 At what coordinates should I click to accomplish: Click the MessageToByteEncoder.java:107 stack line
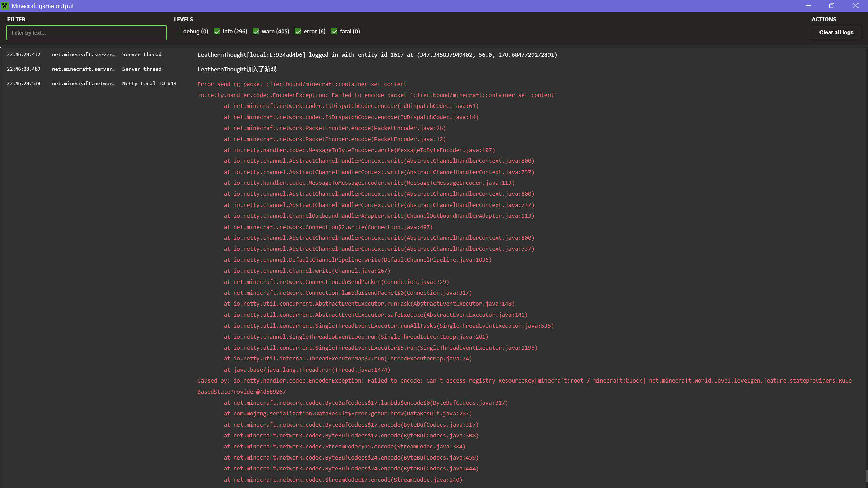pyautogui.click(x=359, y=150)
